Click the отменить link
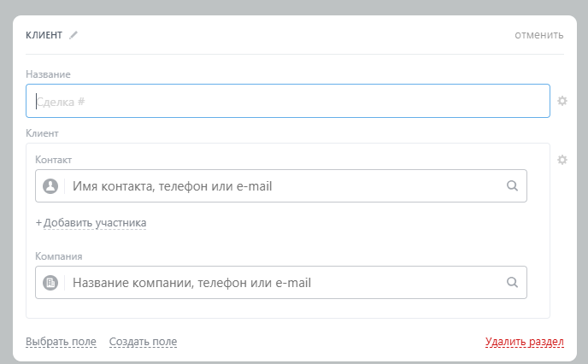The image size is (588, 364). pyautogui.click(x=538, y=35)
